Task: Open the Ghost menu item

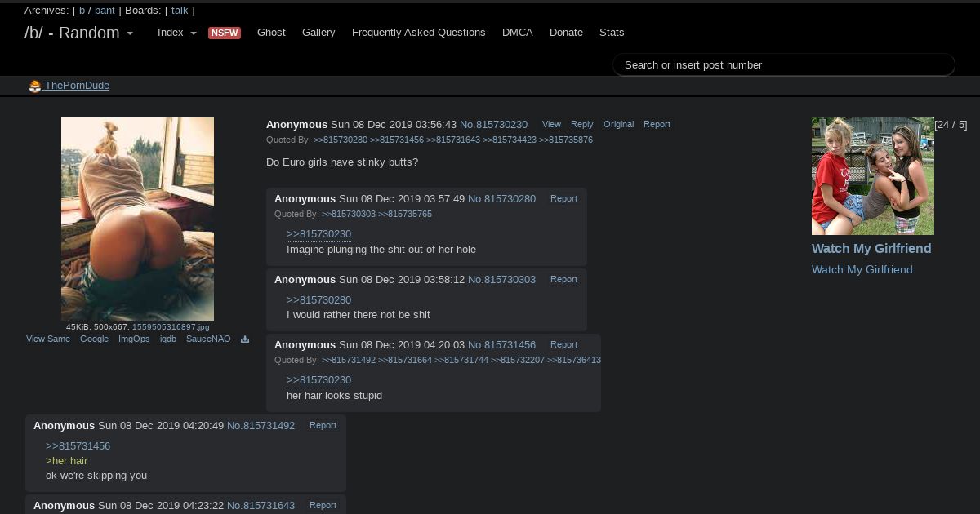Action: tap(271, 33)
